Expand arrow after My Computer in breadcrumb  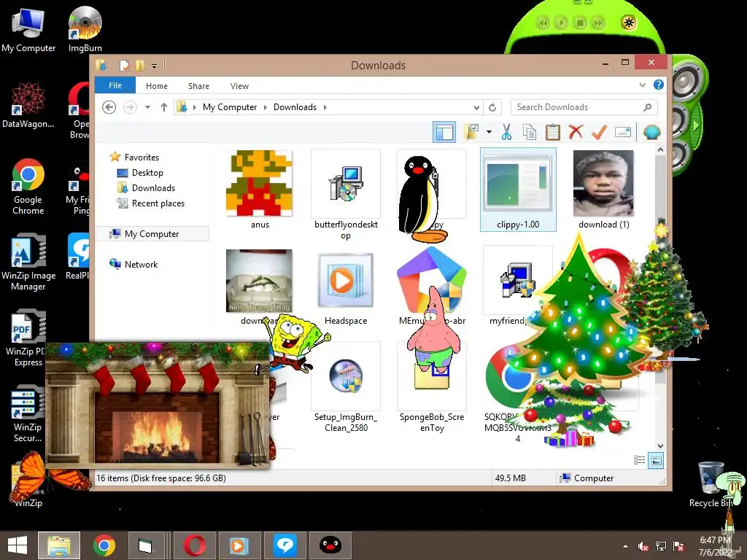click(x=265, y=108)
